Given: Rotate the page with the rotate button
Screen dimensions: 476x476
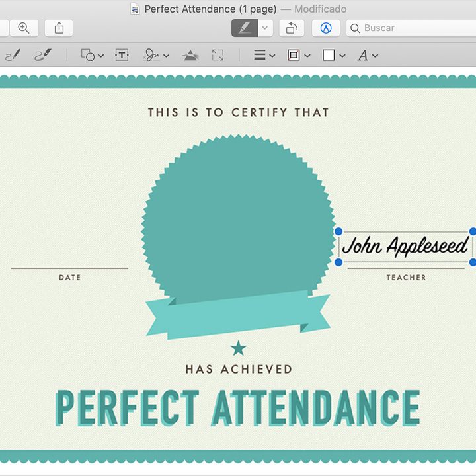Looking at the screenshot, I should [291, 28].
